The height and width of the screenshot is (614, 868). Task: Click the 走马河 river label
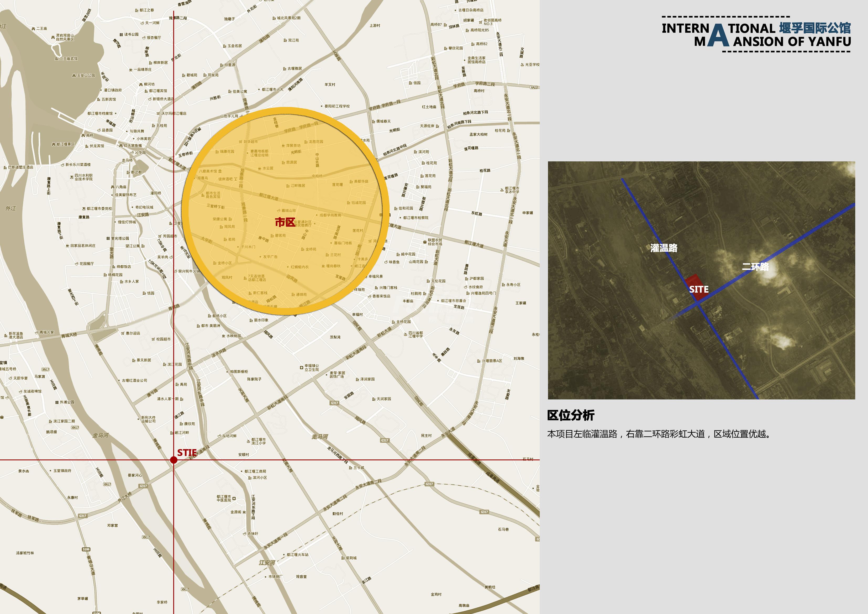320,437
